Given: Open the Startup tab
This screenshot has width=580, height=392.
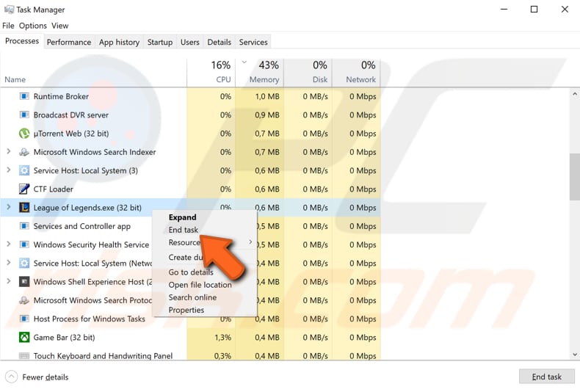Looking at the screenshot, I should 160,42.
